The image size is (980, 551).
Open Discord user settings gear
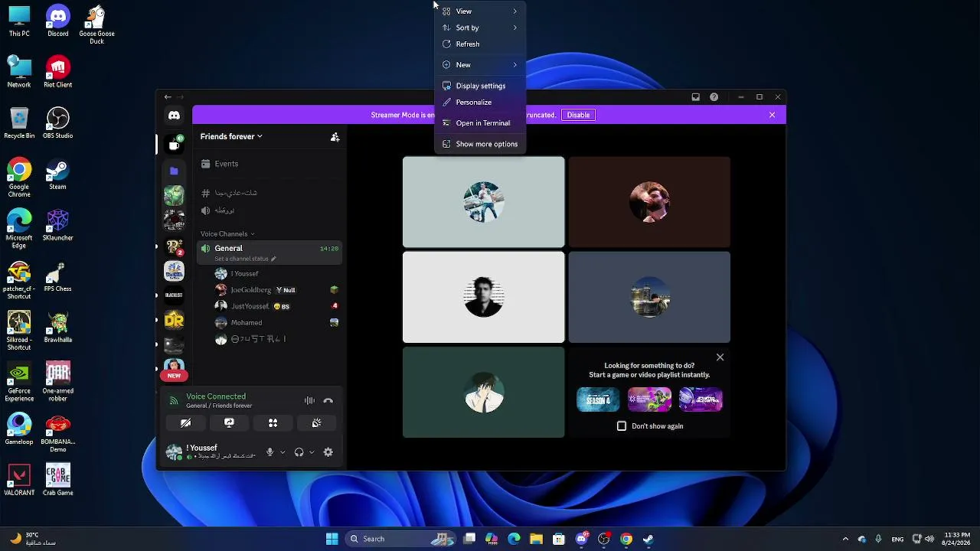tap(328, 452)
